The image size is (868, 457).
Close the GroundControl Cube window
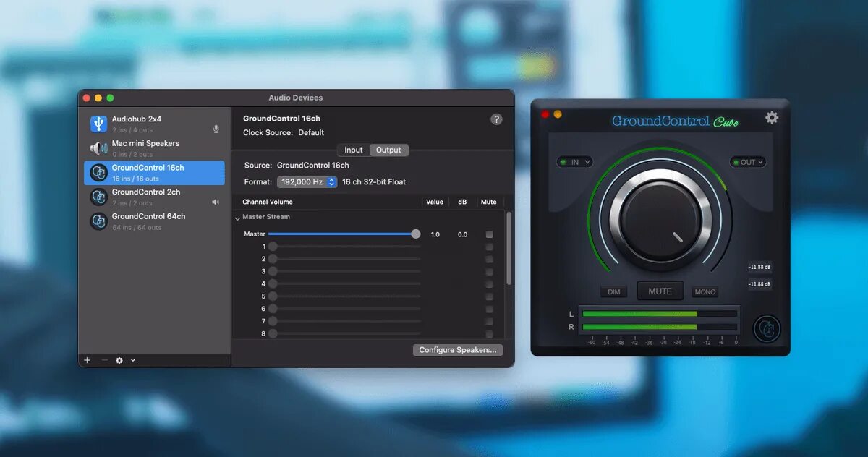tap(545, 114)
